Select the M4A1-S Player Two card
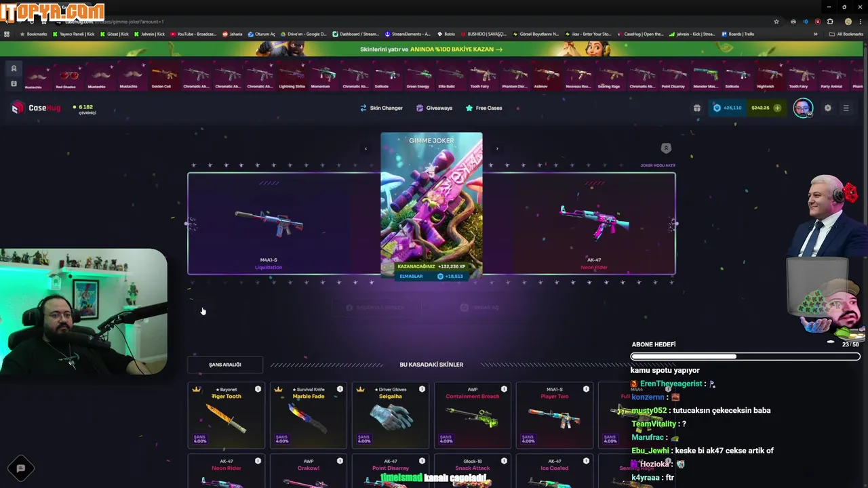 tap(555, 415)
